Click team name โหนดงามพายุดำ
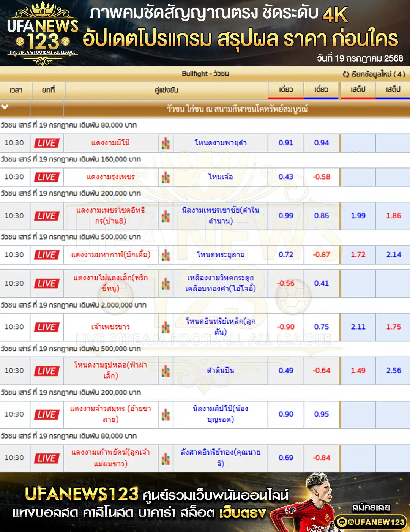The height and width of the screenshot is (532, 410). point(220,143)
